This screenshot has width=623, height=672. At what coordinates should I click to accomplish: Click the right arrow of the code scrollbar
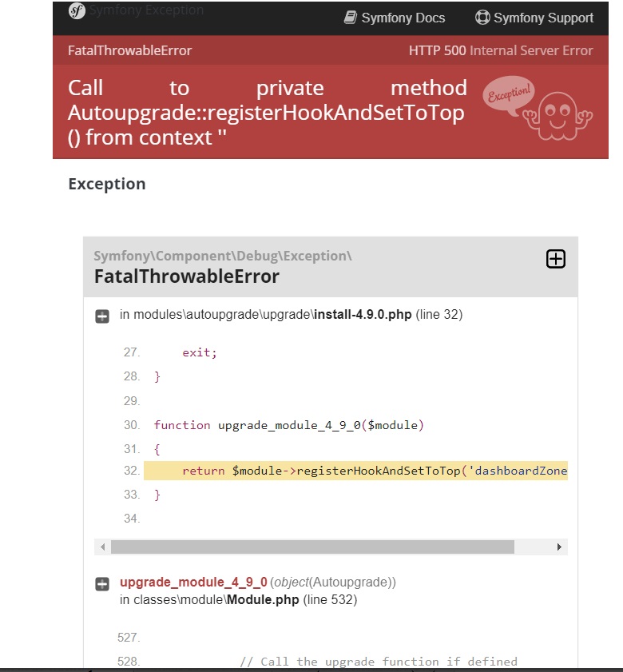560,547
